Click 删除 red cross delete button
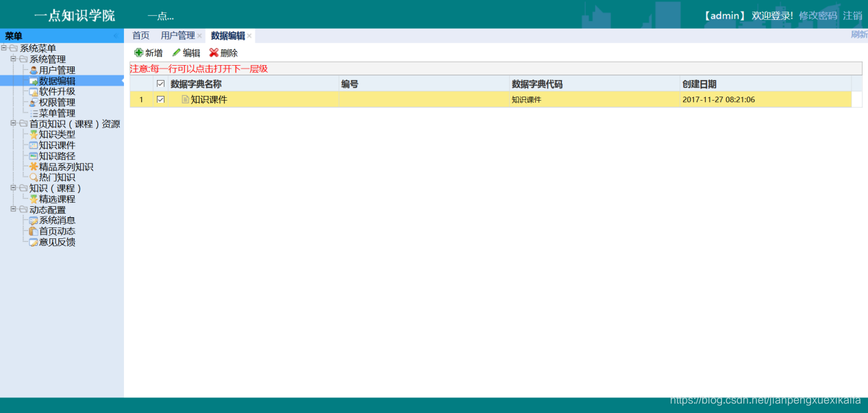Image resolution: width=868 pixels, height=413 pixels. (224, 53)
